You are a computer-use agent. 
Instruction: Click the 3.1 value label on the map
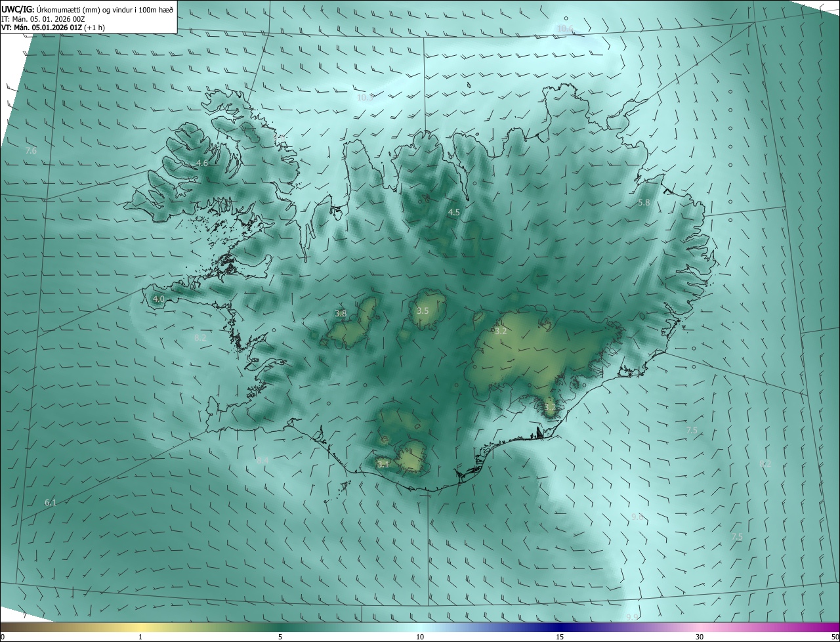(x=383, y=464)
